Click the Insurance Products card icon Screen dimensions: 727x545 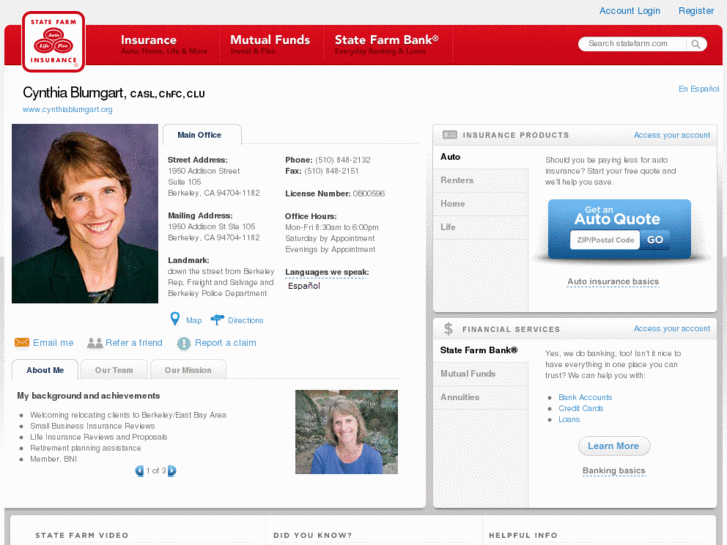(449, 135)
